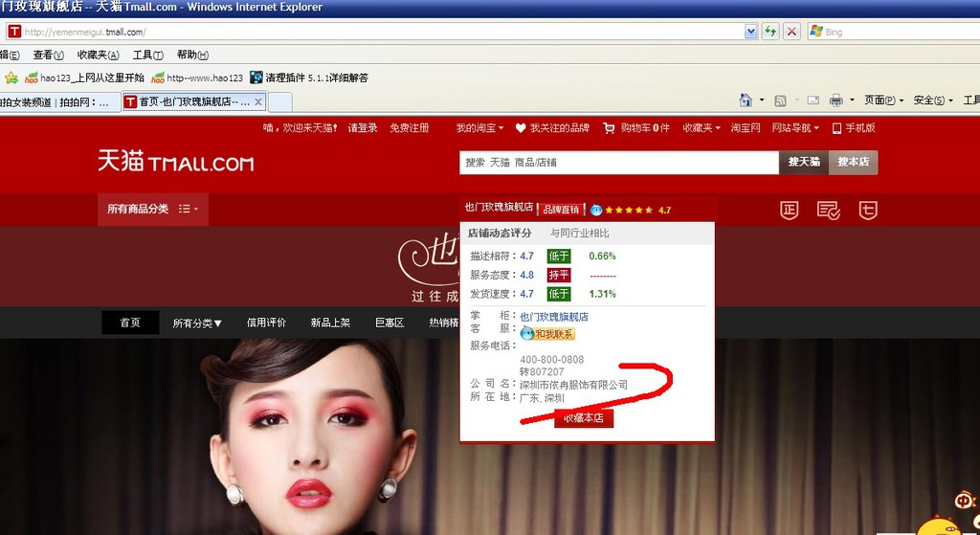Click the IE refresh page icon
This screenshot has width=980, height=535.
(x=770, y=32)
